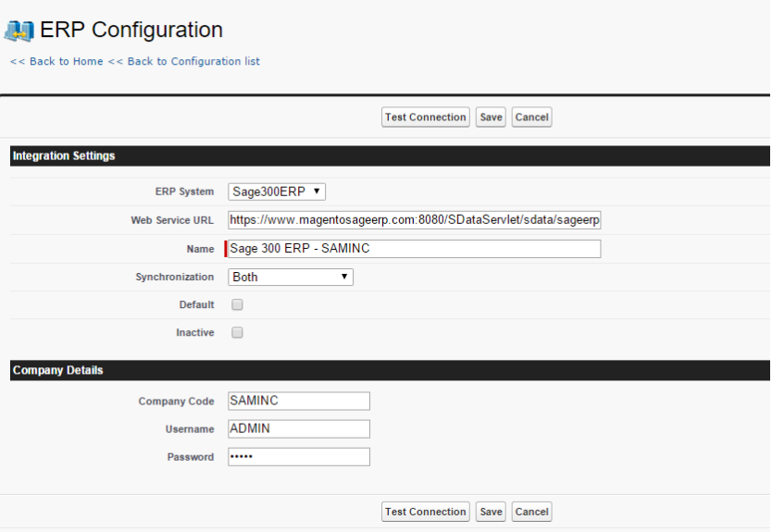
Task: Click the bottom Save button
Action: [x=491, y=512]
